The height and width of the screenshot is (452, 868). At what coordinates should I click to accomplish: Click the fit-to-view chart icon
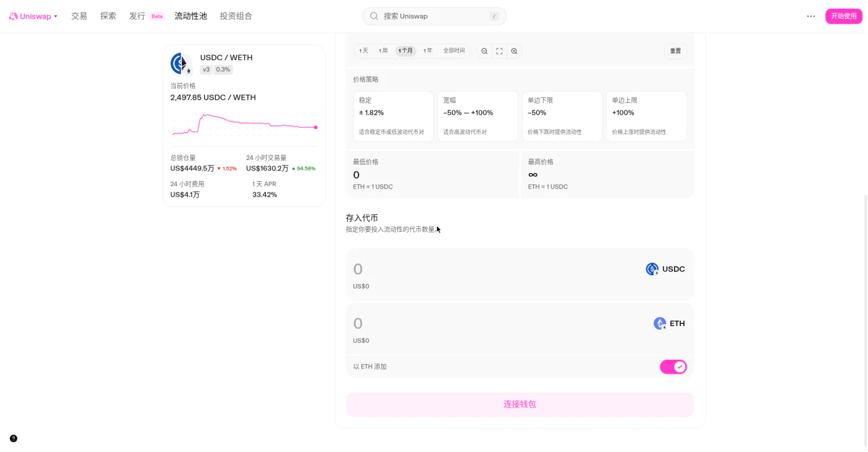coord(499,51)
